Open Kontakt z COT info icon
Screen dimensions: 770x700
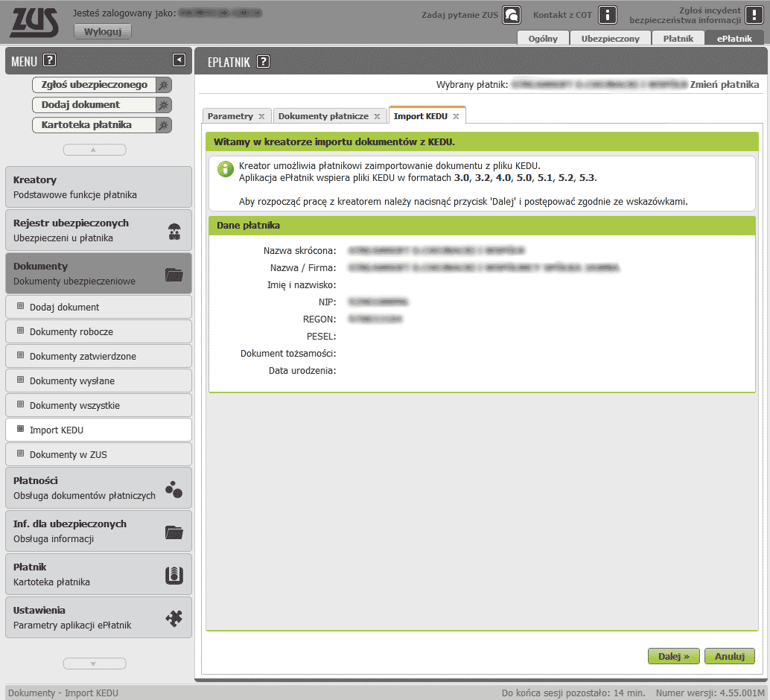click(608, 15)
